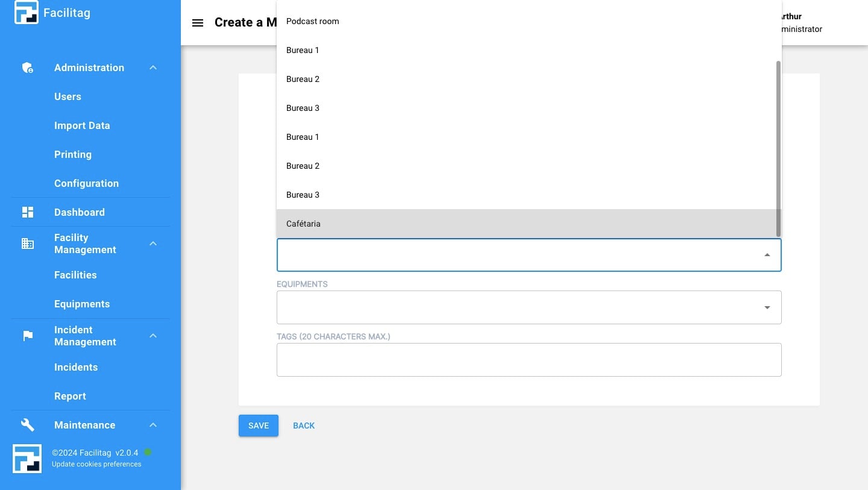Image resolution: width=868 pixels, height=490 pixels.
Task: Select Cafétaria from the dropdown list
Action: point(303,224)
